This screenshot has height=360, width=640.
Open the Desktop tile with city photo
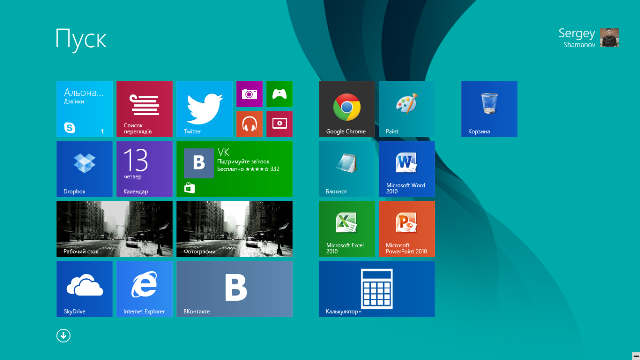[x=114, y=229]
